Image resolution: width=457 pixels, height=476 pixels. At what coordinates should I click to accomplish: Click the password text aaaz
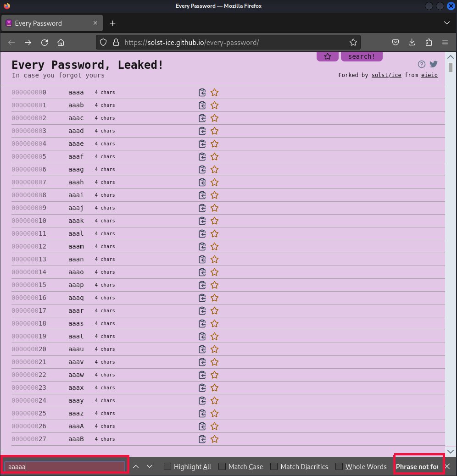click(76, 414)
